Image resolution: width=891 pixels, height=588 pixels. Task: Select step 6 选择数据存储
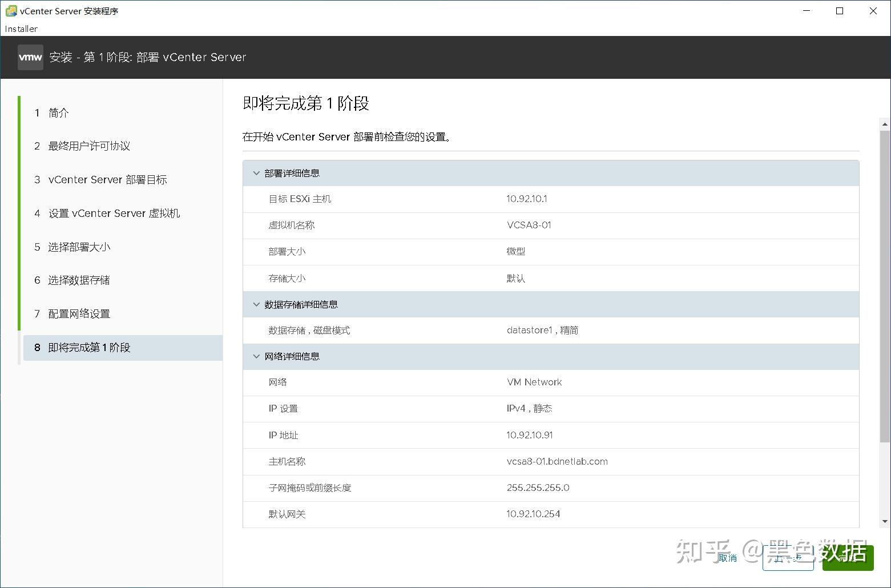[78, 280]
